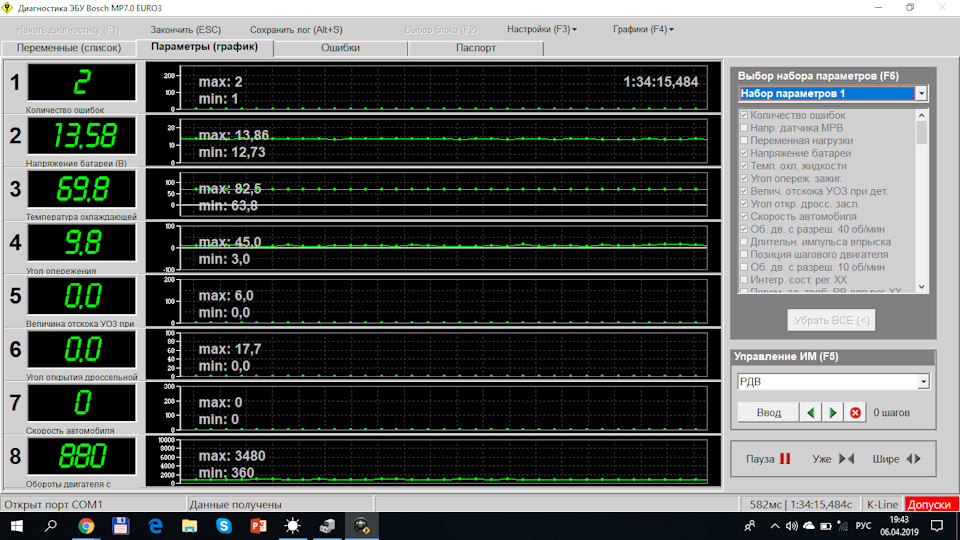Click Закончить (ESC) to end diagnostics
Screen dimensions: 960x540
pos(186,29)
